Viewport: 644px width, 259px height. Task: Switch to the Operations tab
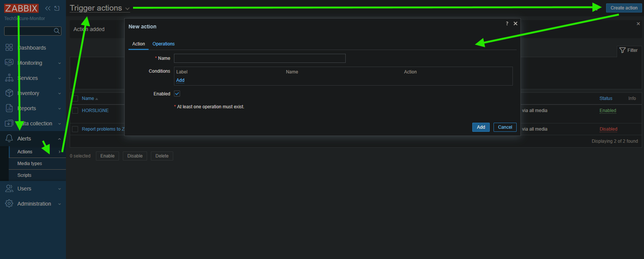(163, 44)
